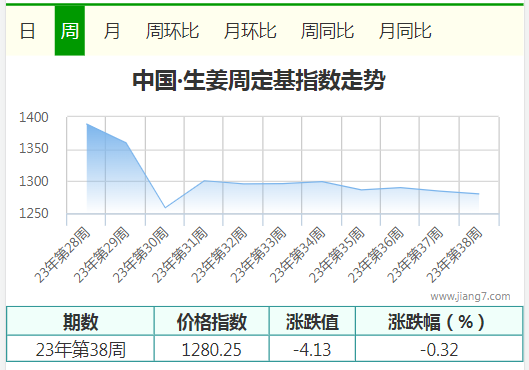This screenshot has width=529, height=370.
Task: Click the 期数 column header
Action: coord(80,321)
